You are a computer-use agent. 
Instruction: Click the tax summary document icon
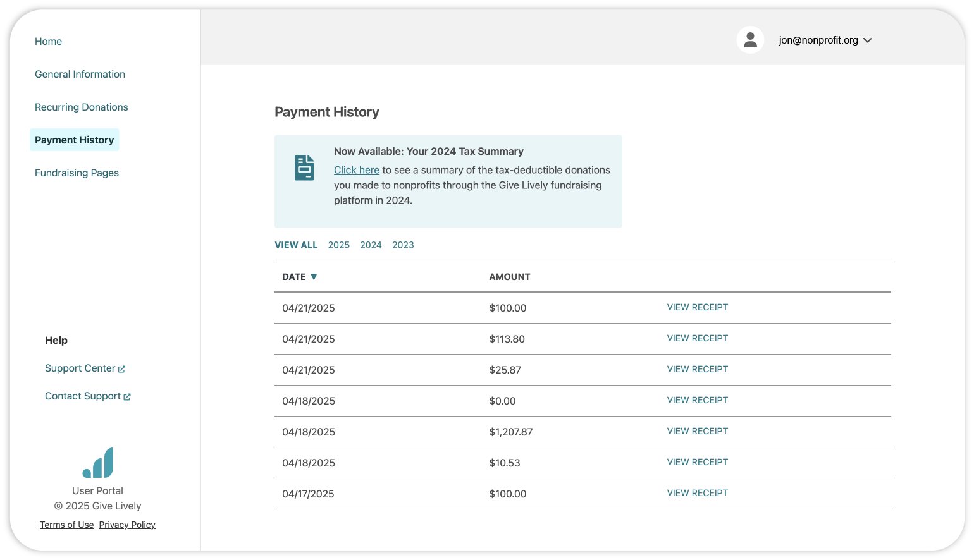304,167
